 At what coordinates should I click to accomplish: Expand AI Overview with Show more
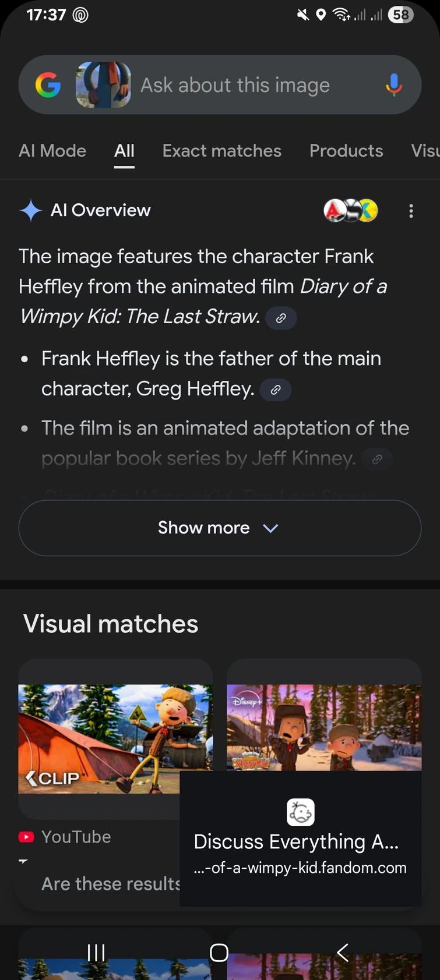click(220, 528)
